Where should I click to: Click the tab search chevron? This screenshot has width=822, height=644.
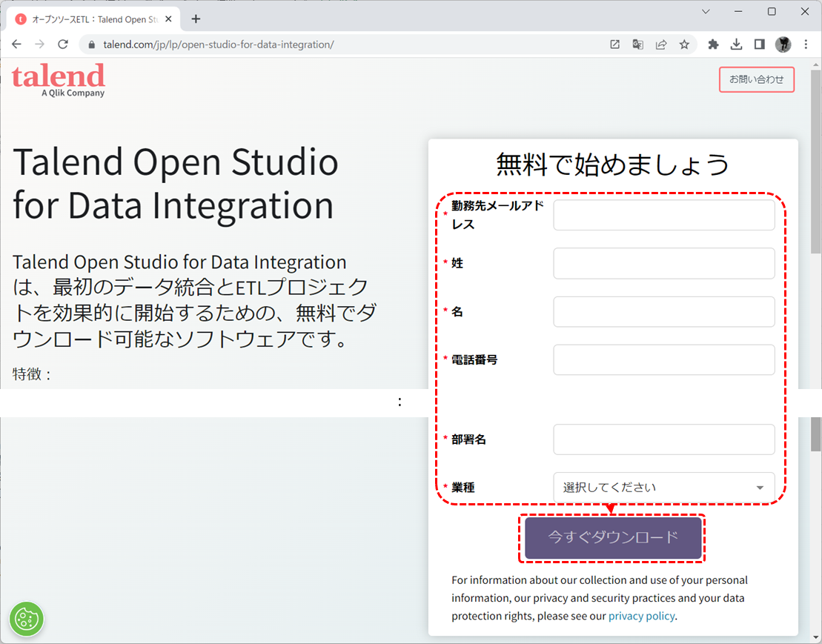(x=706, y=12)
